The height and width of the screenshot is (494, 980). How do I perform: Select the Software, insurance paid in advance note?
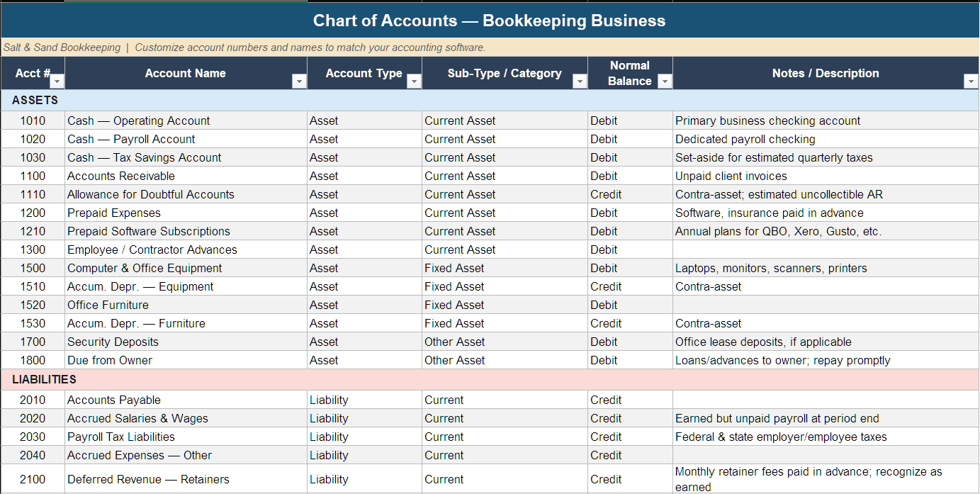[x=826, y=213]
